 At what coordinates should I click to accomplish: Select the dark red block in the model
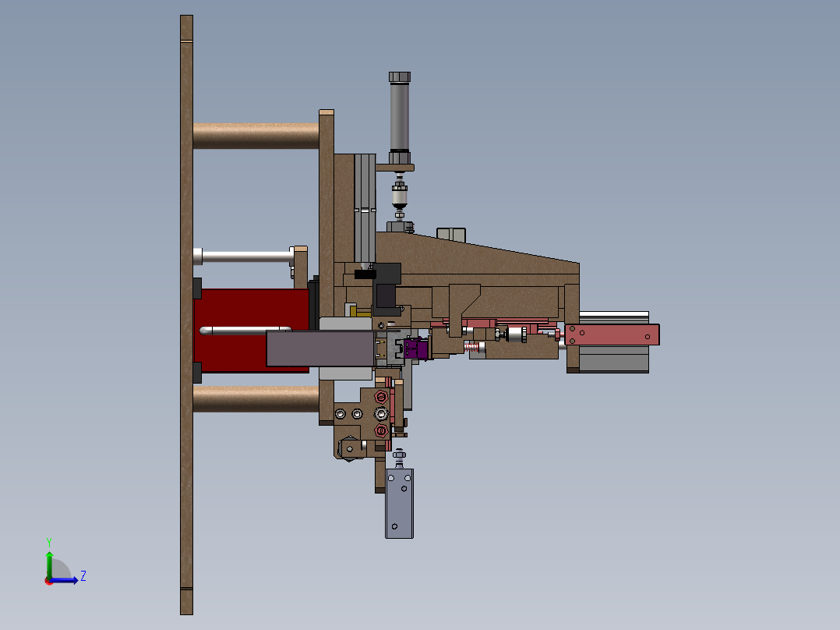(251, 331)
